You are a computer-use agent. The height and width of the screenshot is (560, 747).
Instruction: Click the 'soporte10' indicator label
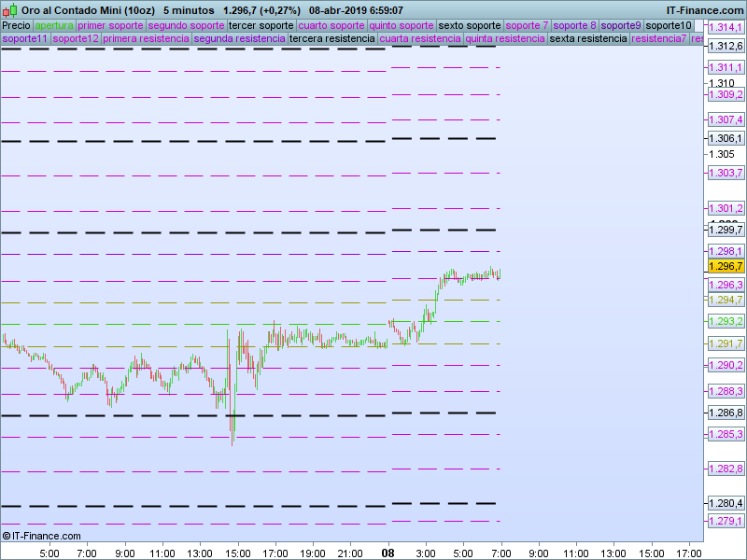click(x=669, y=25)
